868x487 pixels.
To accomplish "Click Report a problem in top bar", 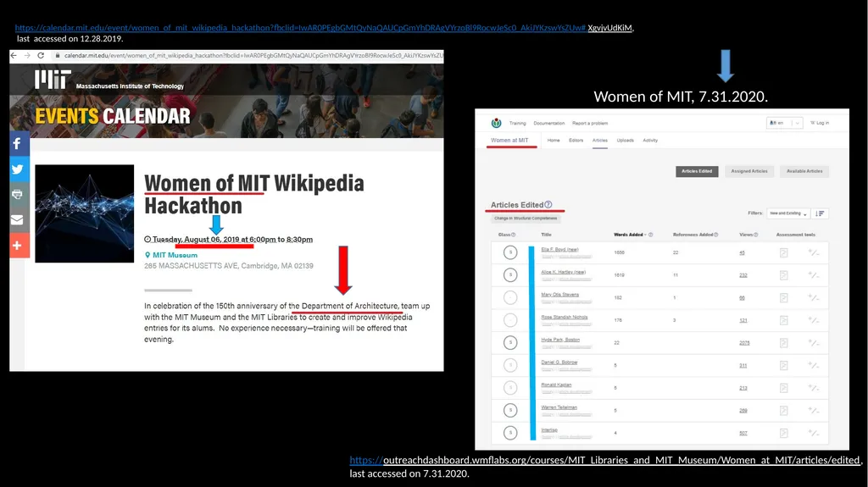I will pos(590,124).
